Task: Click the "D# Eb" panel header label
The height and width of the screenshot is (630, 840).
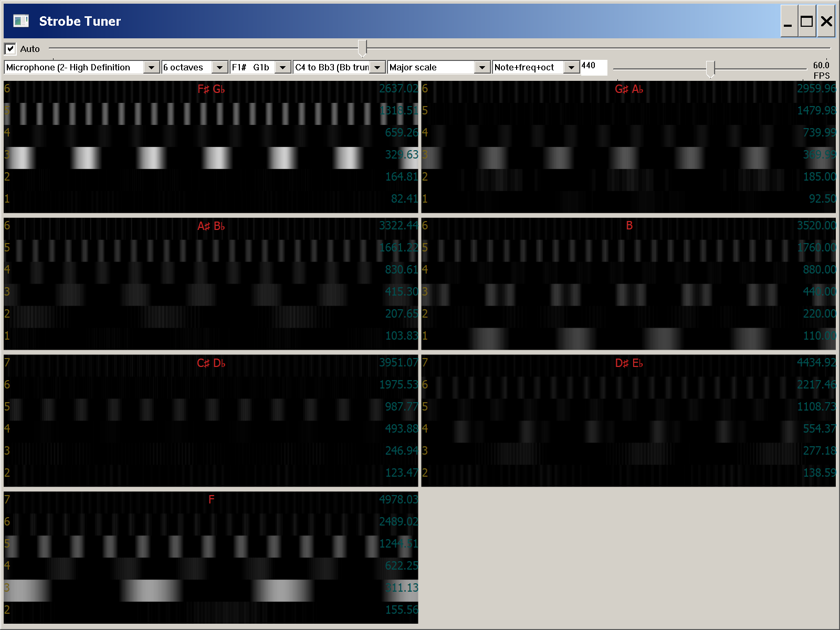Action: [629, 363]
